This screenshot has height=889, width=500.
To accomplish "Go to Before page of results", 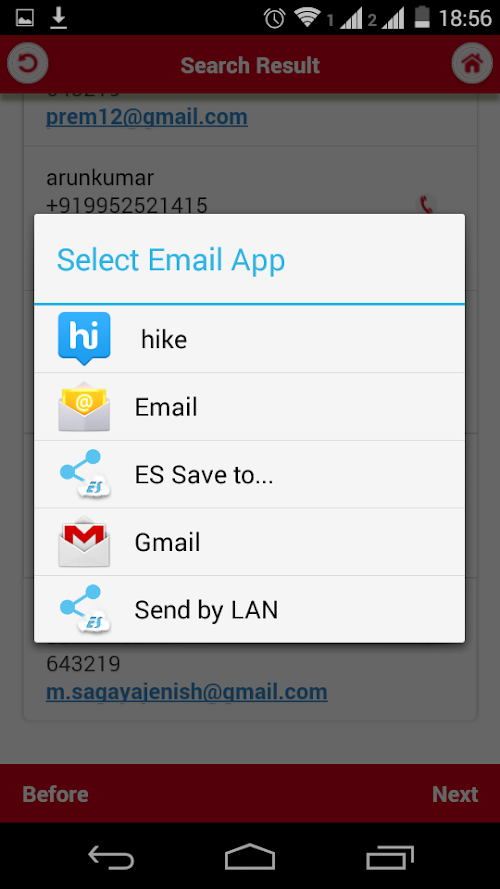I will [x=56, y=794].
